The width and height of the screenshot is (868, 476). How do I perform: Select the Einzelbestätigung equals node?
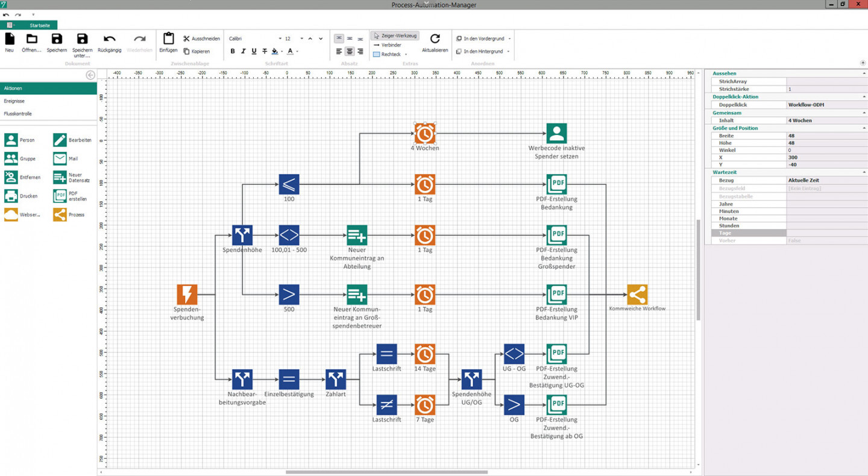289,380
